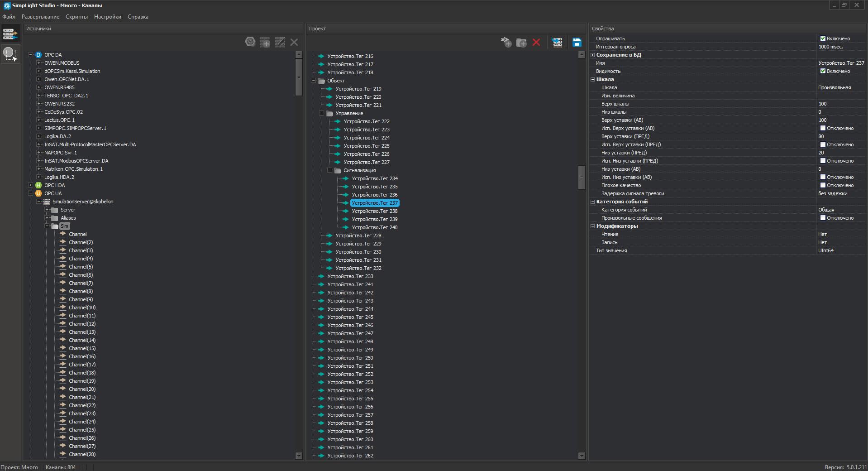Click the project panel scrollbar thumb

[x=582, y=178]
